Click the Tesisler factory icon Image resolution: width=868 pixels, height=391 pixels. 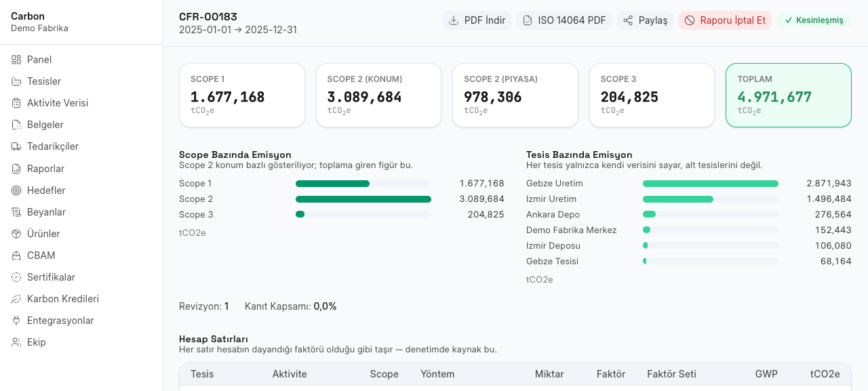[16, 81]
